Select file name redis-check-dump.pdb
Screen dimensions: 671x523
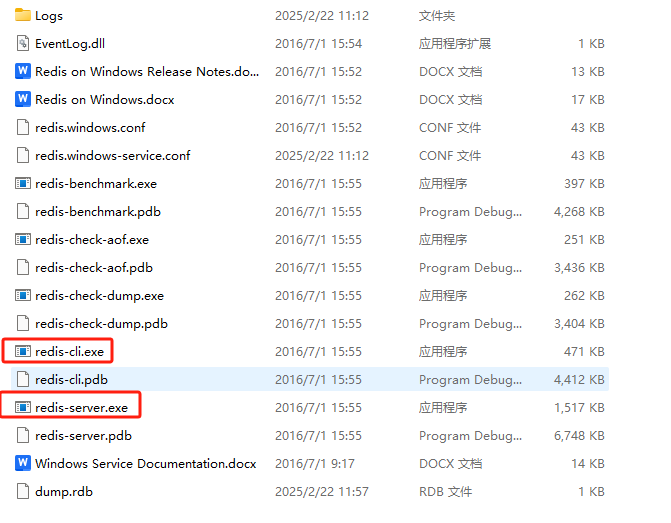[x=101, y=324]
